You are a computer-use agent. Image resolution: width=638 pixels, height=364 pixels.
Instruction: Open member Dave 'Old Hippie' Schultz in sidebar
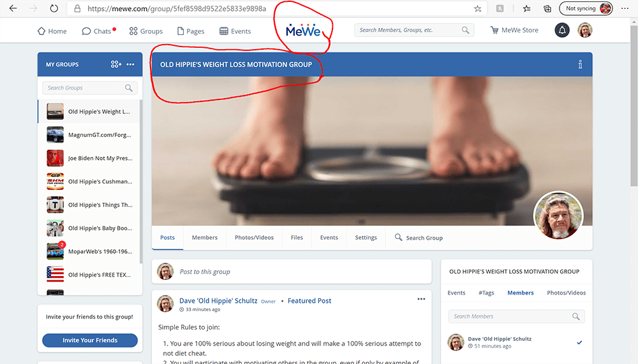(500, 339)
